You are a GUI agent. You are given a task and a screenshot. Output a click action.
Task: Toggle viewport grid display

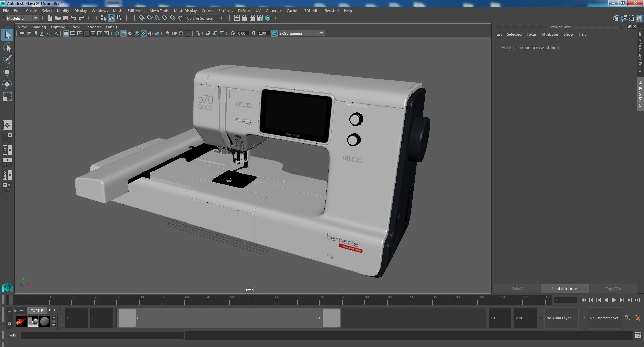click(x=66, y=33)
